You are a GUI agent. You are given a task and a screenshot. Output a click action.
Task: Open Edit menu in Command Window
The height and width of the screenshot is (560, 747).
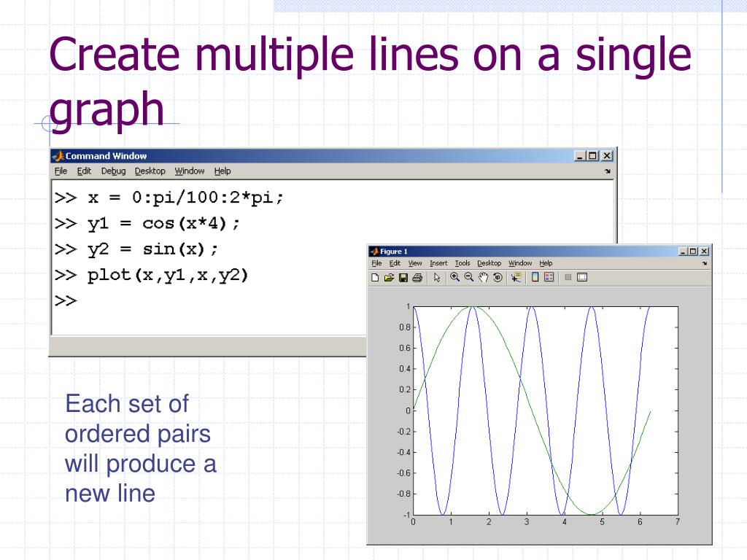tap(84, 171)
